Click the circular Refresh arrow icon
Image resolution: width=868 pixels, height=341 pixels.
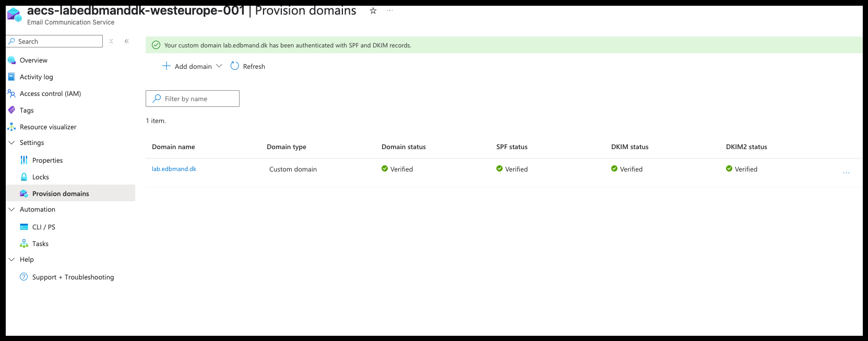pos(235,66)
